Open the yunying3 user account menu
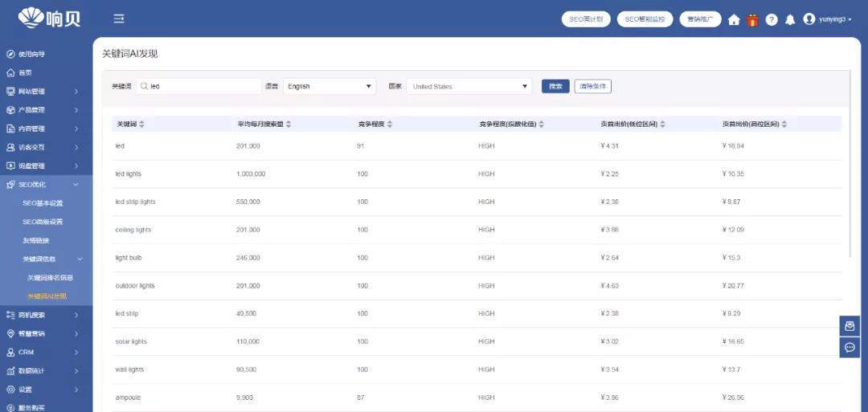Image resolution: width=868 pixels, height=412 pixels. point(828,19)
